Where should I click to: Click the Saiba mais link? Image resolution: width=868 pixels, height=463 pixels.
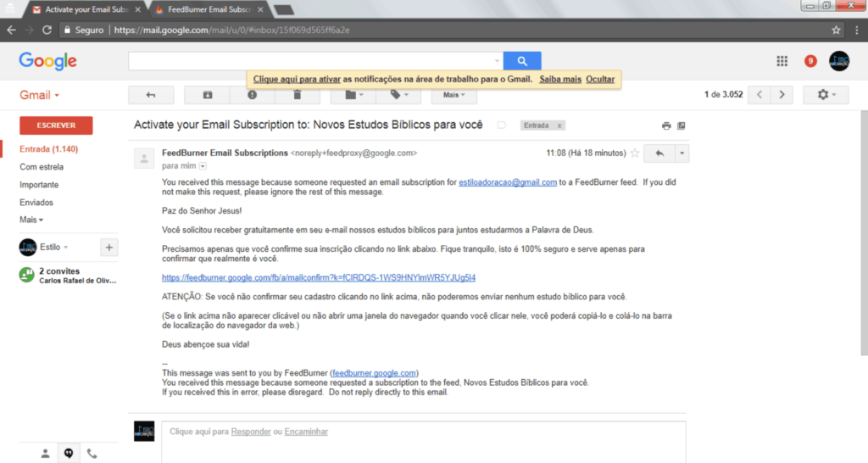click(560, 79)
